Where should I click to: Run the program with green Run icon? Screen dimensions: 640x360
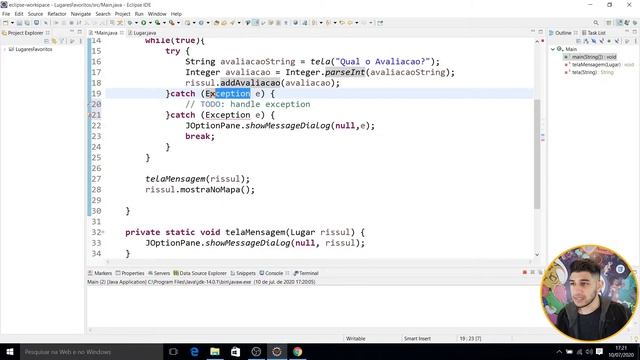click(143, 23)
